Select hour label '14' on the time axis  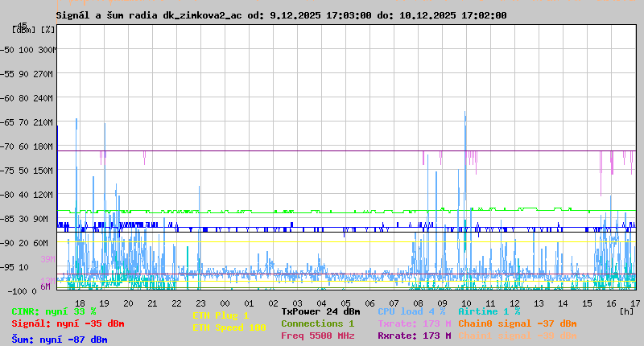pyautogui.click(x=563, y=303)
